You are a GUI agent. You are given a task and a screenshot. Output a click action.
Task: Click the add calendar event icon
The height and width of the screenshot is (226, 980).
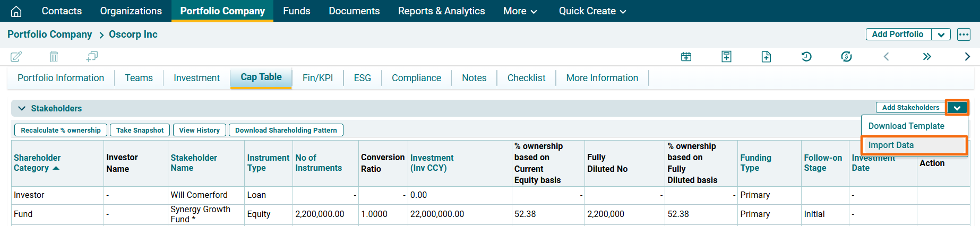tap(686, 57)
